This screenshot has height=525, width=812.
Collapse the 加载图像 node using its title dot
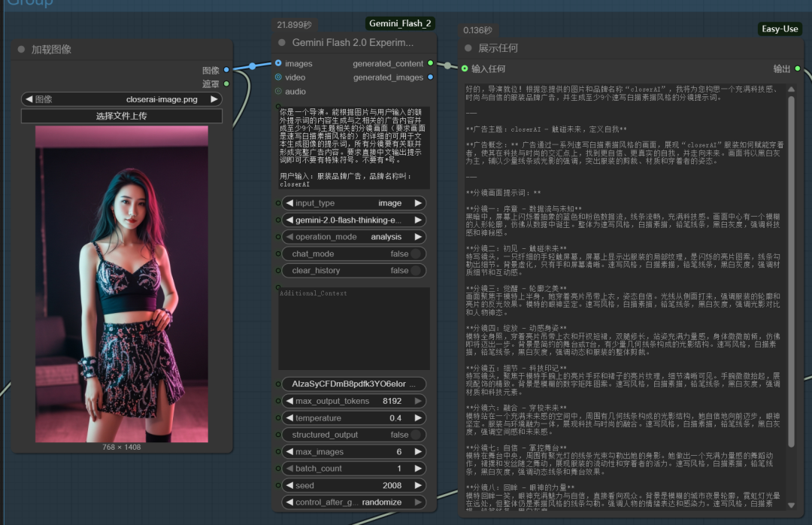21,50
